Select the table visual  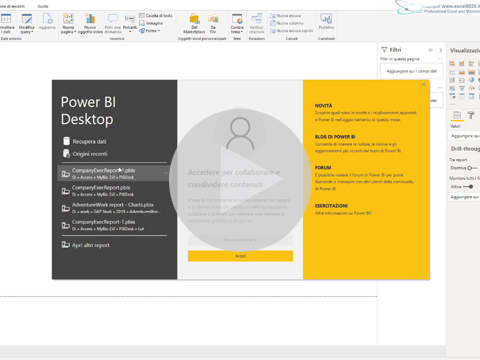[462, 97]
